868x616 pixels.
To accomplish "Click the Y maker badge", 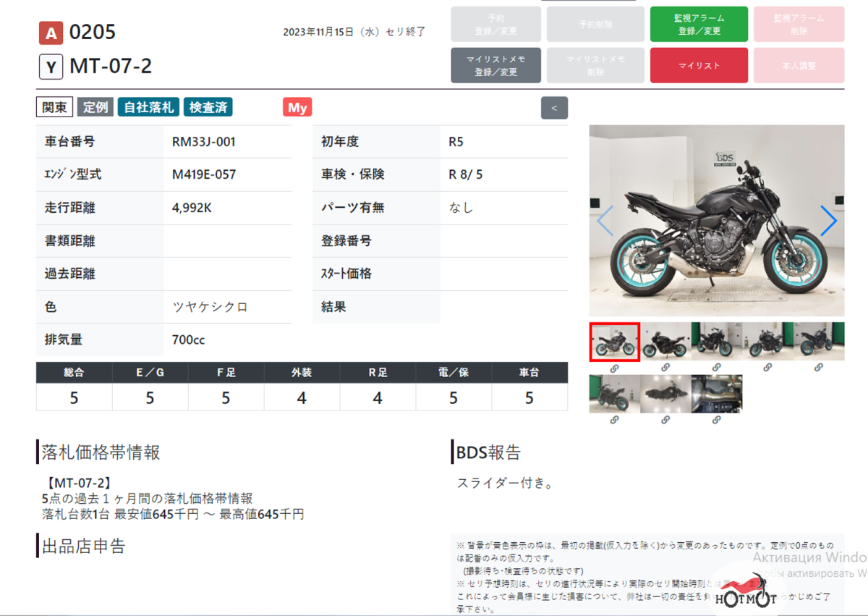I will coord(51,67).
